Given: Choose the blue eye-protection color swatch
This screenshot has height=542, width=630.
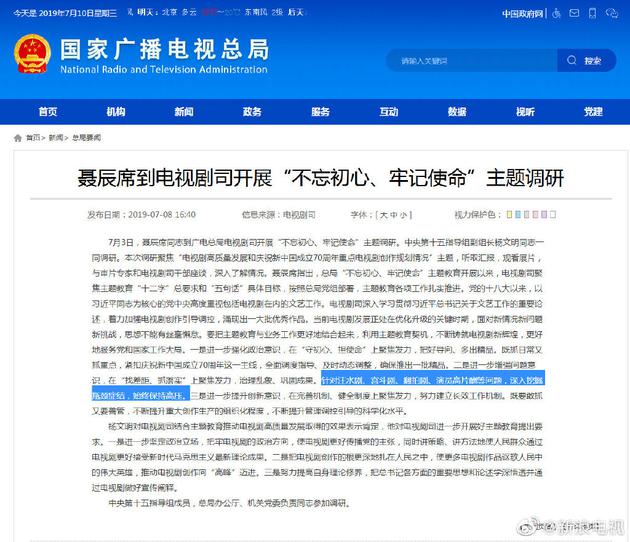Looking at the screenshot, I should pyautogui.click(x=518, y=214).
